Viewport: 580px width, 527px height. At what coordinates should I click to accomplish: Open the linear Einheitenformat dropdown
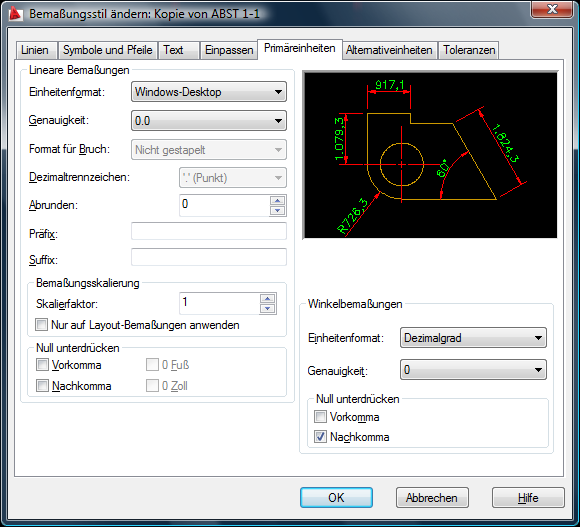[209, 92]
